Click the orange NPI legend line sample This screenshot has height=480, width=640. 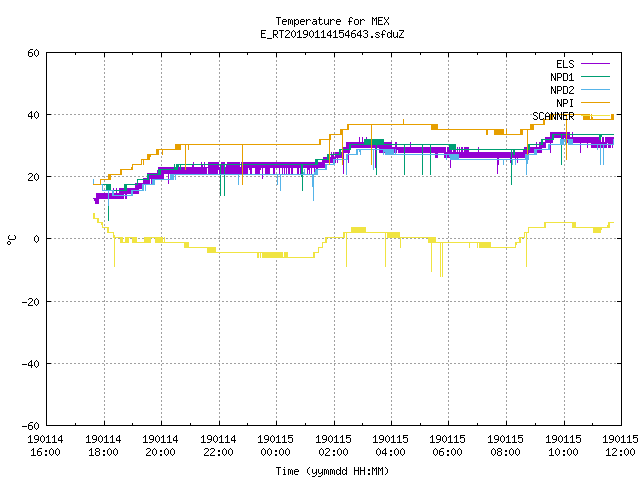tap(595, 102)
